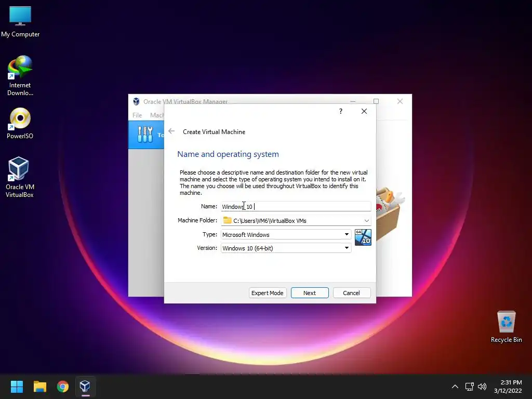Switch to Expert Mode
Image resolution: width=532 pixels, height=399 pixels.
click(268, 293)
